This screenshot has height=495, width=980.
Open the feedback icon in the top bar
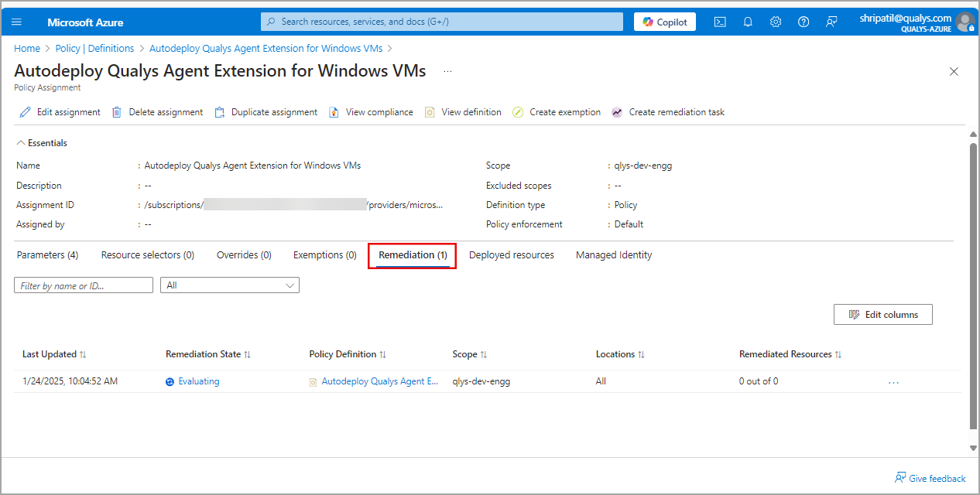click(831, 22)
